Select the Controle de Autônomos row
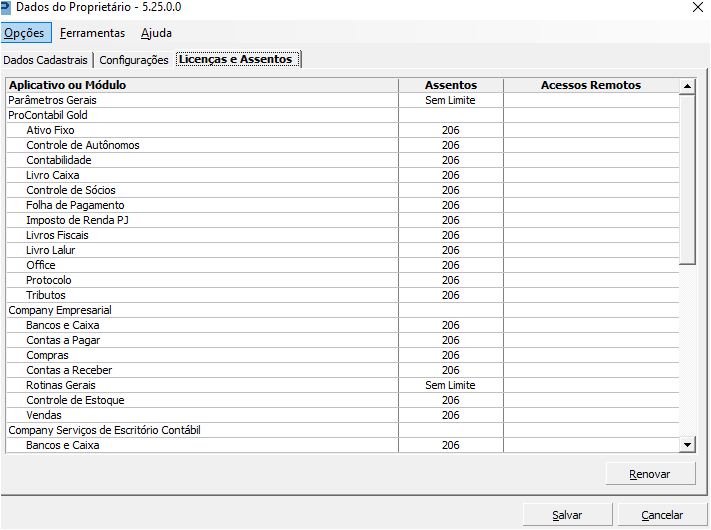The width and height of the screenshot is (711, 530). 343,145
